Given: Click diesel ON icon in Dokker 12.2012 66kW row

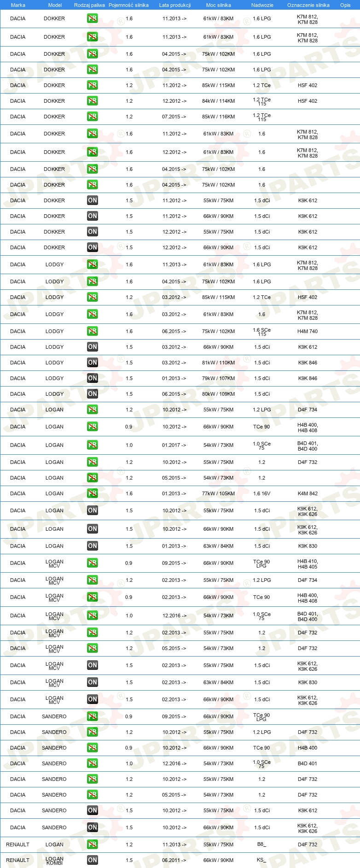Looking at the screenshot, I should coord(93,247).
